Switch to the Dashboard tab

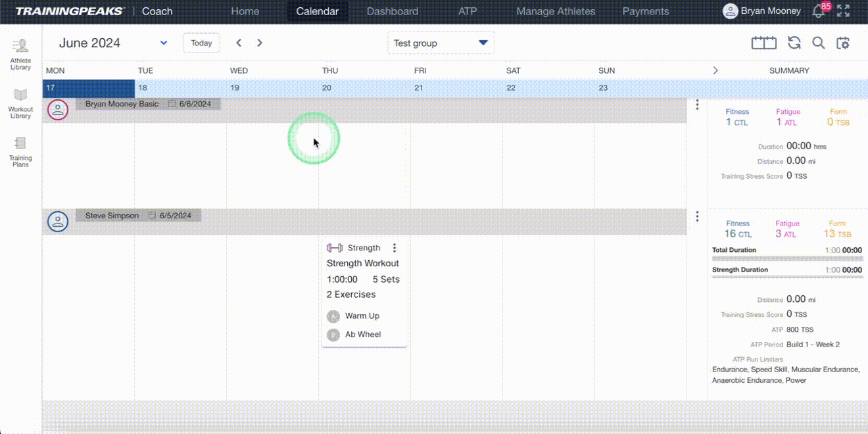[393, 11]
